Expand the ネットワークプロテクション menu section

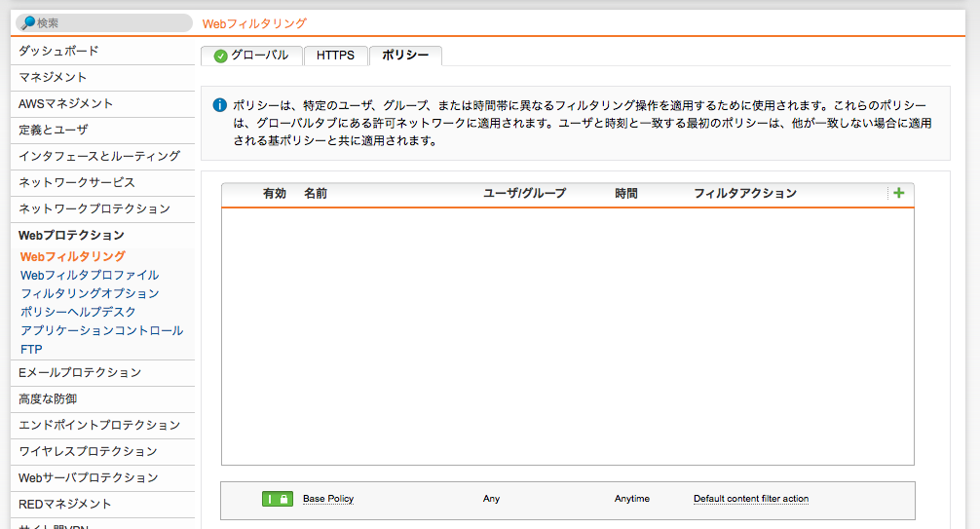pos(94,208)
